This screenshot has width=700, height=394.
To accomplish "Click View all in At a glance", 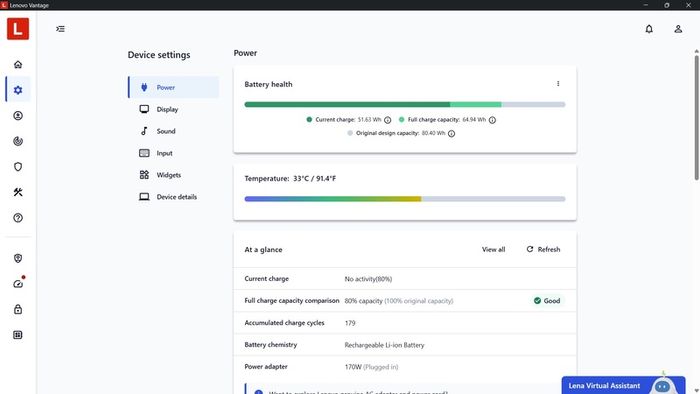I will 493,249.
